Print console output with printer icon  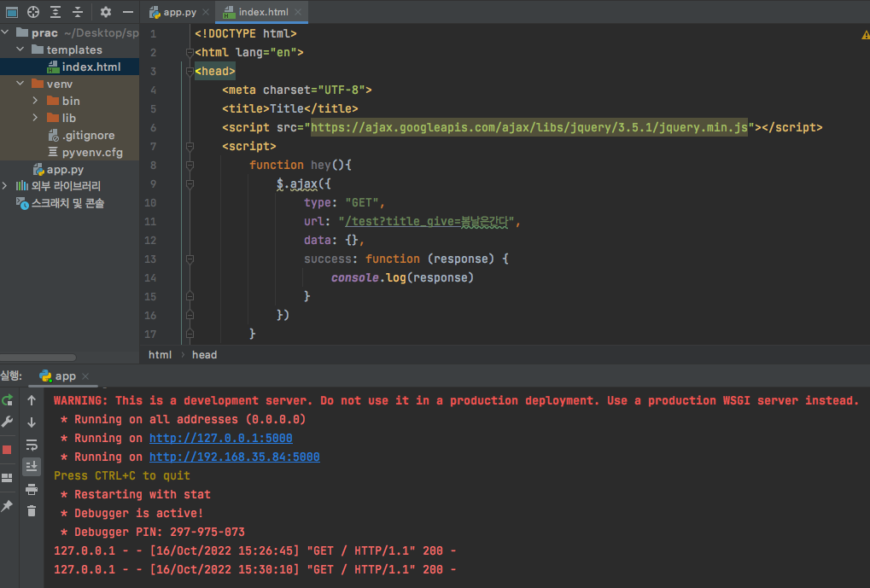click(32, 489)
